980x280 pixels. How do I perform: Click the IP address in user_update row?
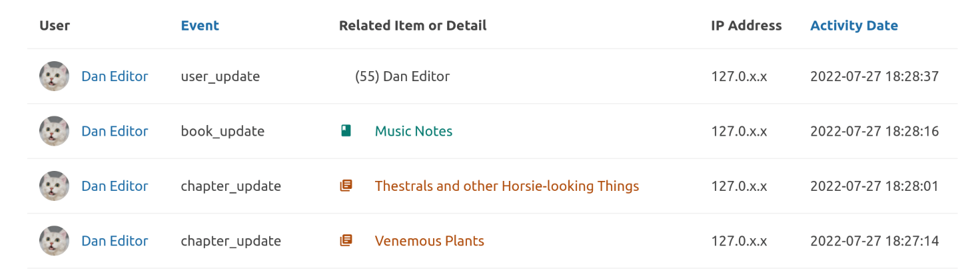(739, 76)
